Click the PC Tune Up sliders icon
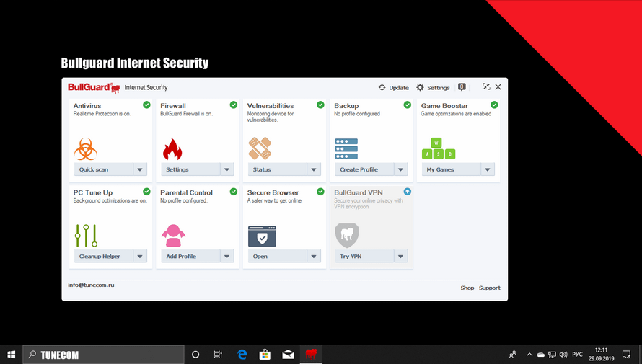Image resolution: width=642 pixels, height=364 pixels. (86, 235)
